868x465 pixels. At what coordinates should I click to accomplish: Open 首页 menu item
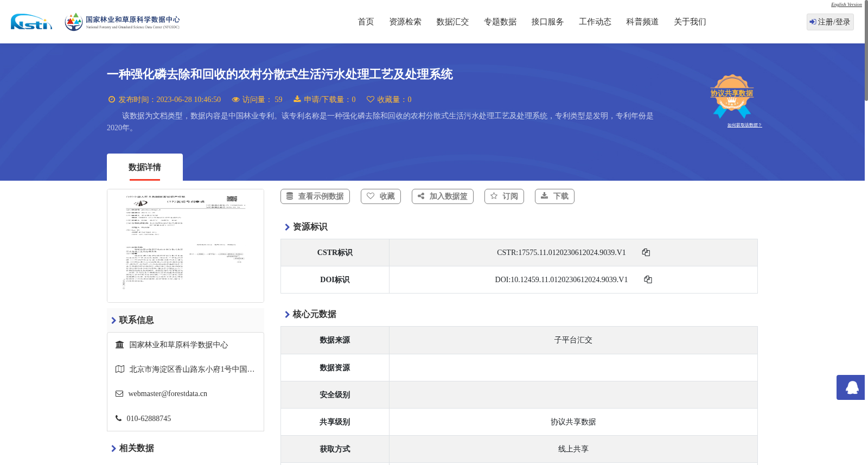[x=366, y=22]
